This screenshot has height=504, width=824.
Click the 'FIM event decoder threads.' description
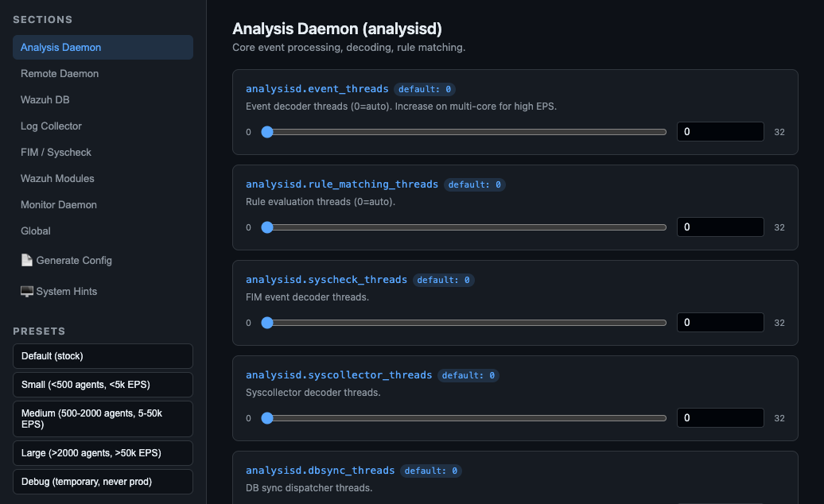click(308, 297)
